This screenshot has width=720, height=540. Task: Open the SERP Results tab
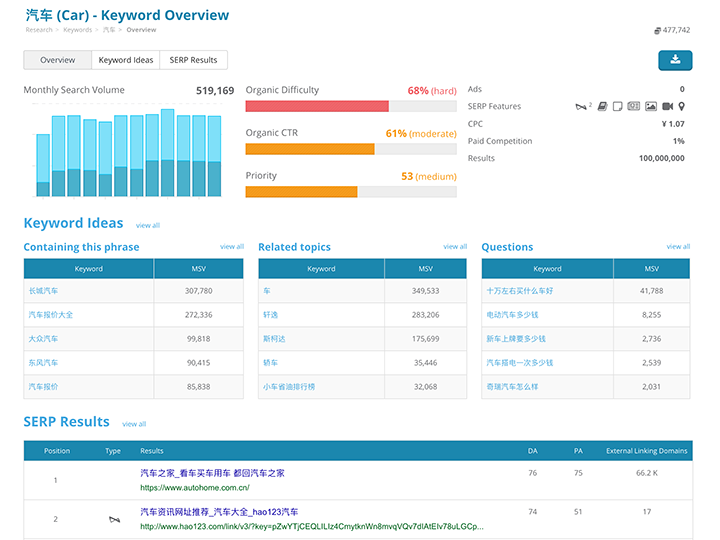point(194,60)
